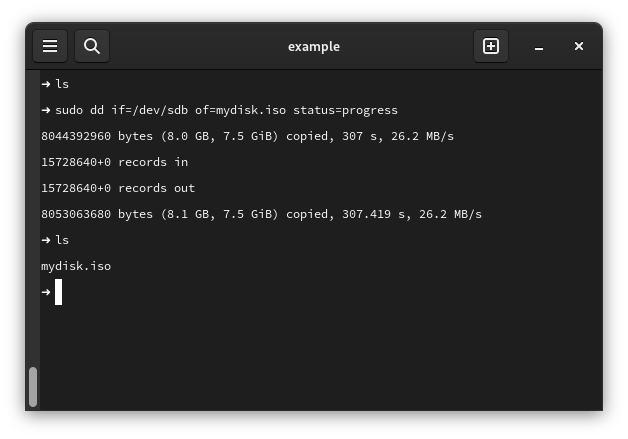Image resolution: width=628 pixels, height=439 pixels.
Task: Minimize the example terminal window
Action: coord(539,46)
